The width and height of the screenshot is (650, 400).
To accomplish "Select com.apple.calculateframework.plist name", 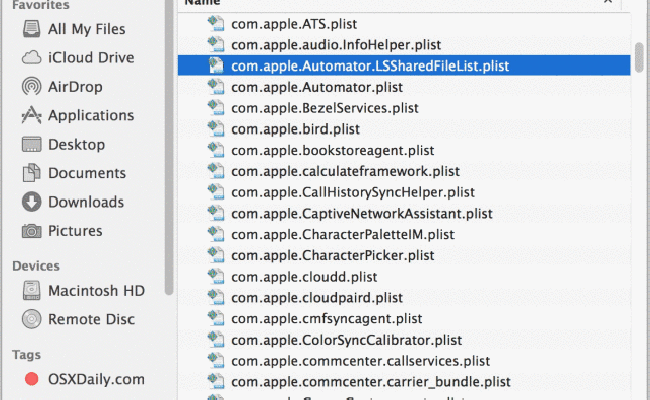I will [x=346, y=171].
